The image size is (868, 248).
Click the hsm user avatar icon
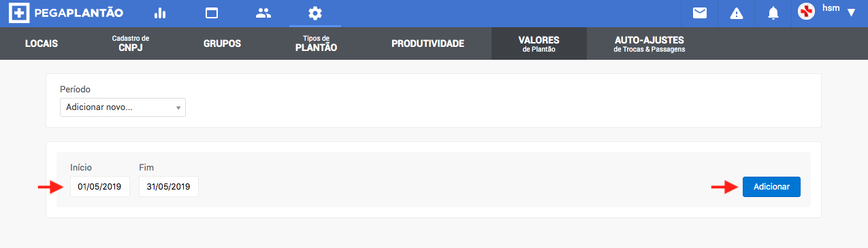click(x=807, y=12)
